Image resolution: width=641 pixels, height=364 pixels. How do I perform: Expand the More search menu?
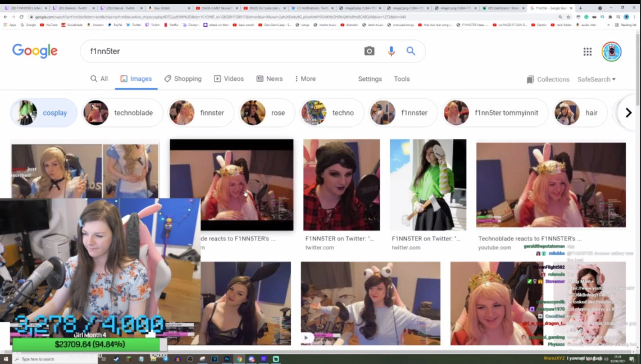tap(306, 79)
